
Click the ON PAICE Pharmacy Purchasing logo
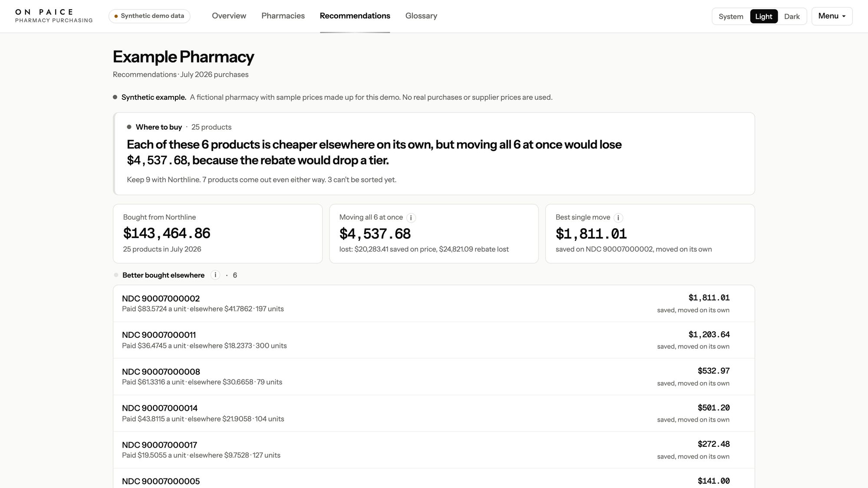point(54,16)
